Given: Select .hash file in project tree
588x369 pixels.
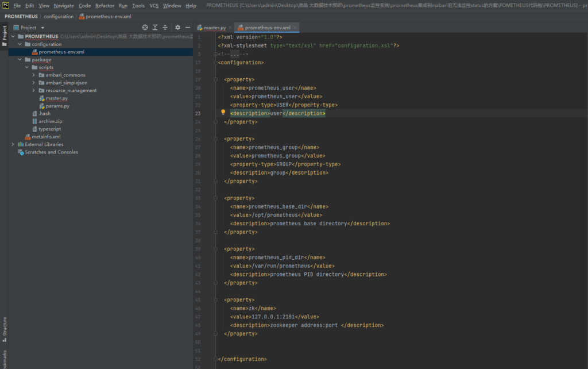Looking at the screenshot, I should 45,114.
